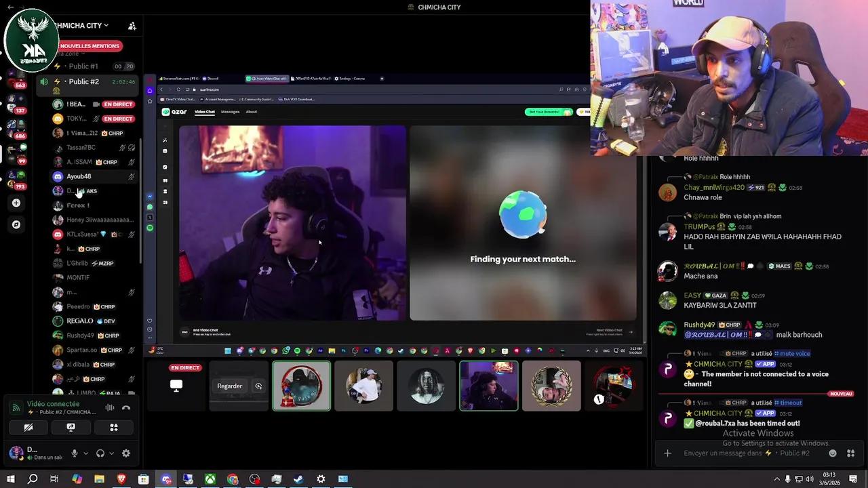Open the emoji picker in the message bar
Screen dimensions: 868x488
point(833,453)
